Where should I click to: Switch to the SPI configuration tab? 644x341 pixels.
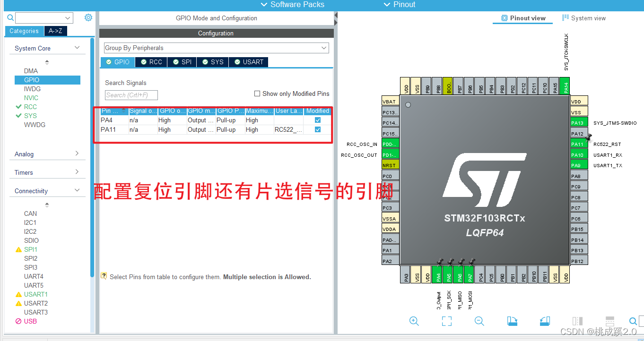click(x=182, y=62)
